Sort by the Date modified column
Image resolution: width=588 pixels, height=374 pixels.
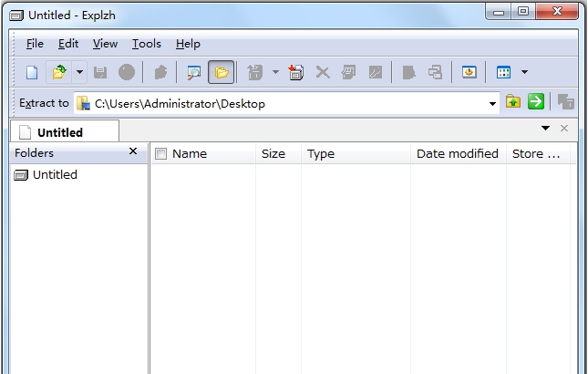click(x=457, y=154)
